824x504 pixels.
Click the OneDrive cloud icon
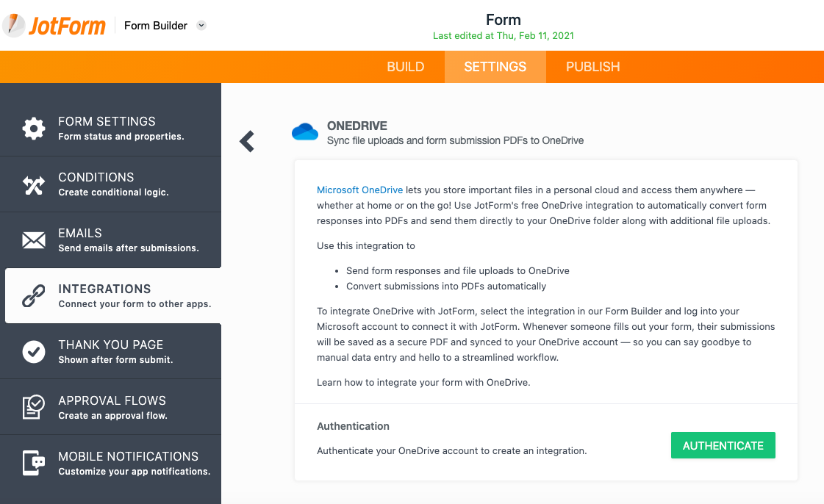click(305, 132)
